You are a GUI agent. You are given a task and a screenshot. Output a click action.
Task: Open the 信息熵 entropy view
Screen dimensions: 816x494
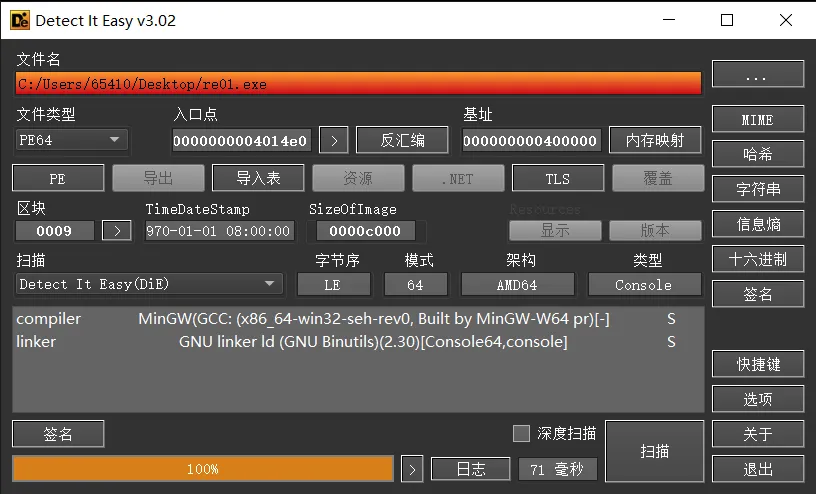[x=758, y=224]
